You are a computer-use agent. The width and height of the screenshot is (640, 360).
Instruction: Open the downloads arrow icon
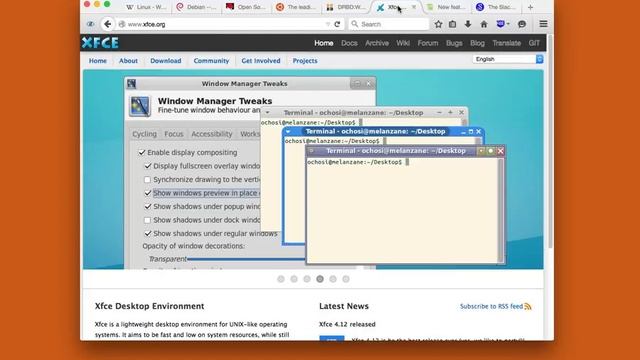tap(468, 24)
